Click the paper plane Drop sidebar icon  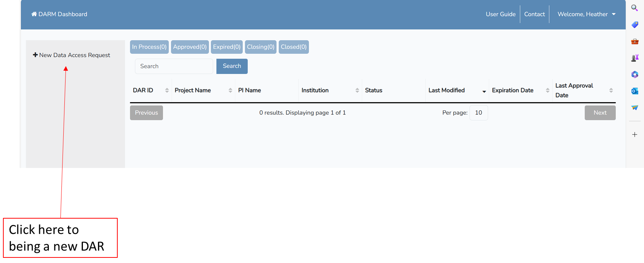[634, 108]
